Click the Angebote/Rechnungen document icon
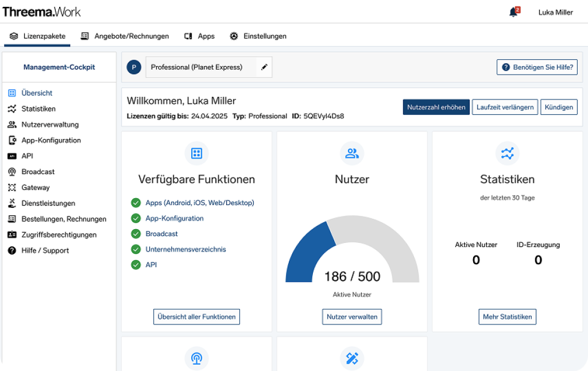The height and width of the screenshot is (371, 588). tap(85, 36)
